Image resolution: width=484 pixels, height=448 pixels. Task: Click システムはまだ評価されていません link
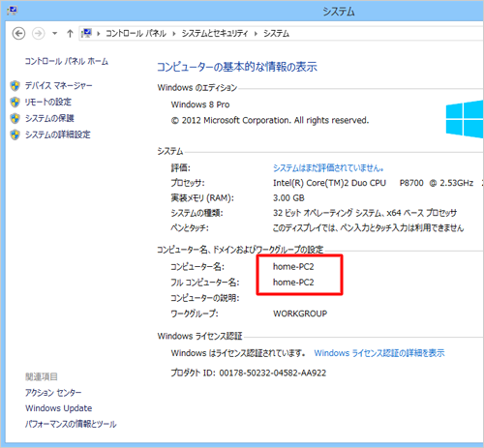(x=328, y=167)
